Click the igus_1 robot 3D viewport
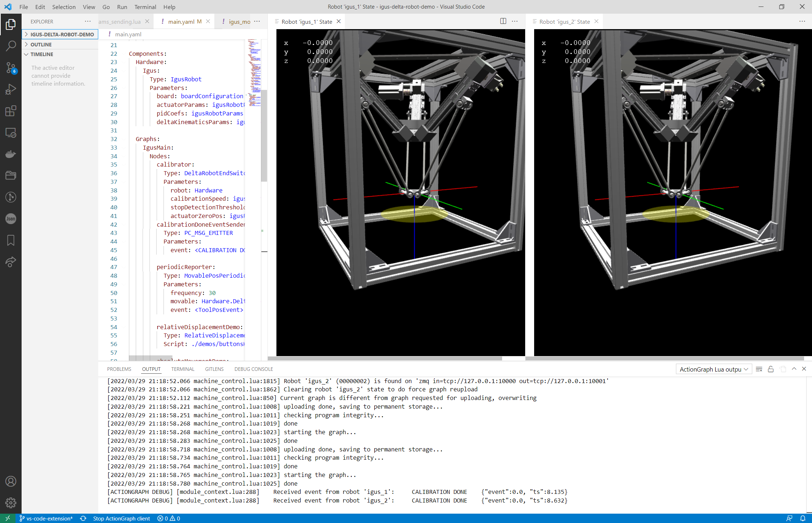Image resolution: width=812 pixels, height=523 pixels. click(x=401, y=192)
